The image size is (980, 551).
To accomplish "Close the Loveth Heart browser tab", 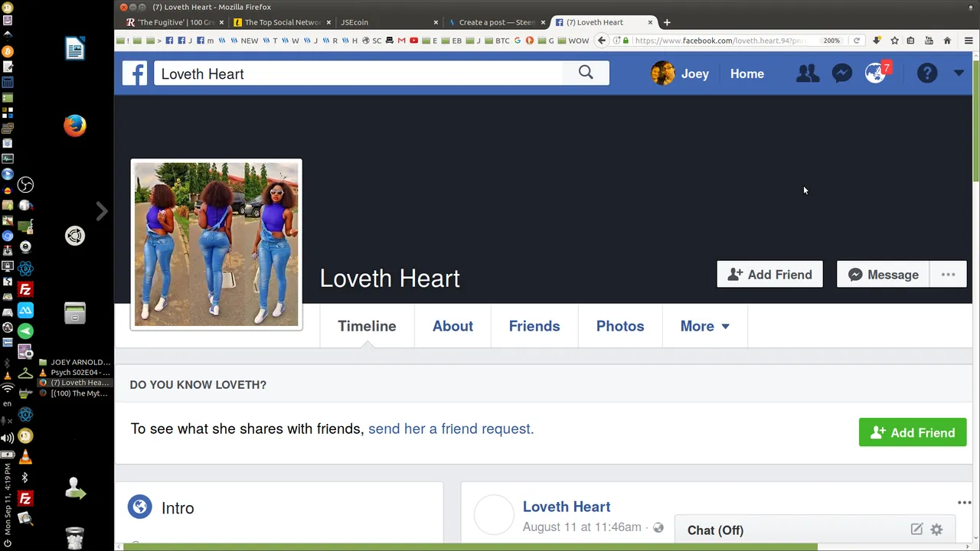I will 650,22.
